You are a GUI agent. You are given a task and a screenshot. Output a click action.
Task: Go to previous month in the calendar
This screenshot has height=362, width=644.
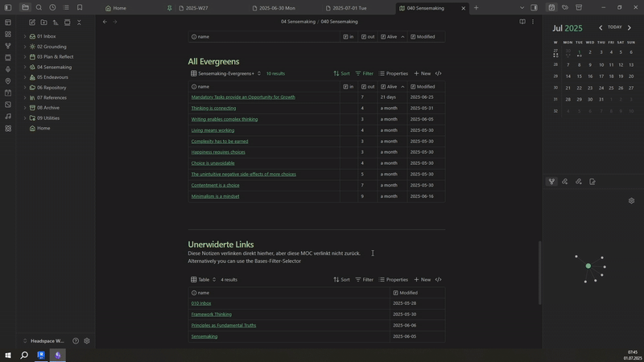pyautogui.click(x=601, y=27)
